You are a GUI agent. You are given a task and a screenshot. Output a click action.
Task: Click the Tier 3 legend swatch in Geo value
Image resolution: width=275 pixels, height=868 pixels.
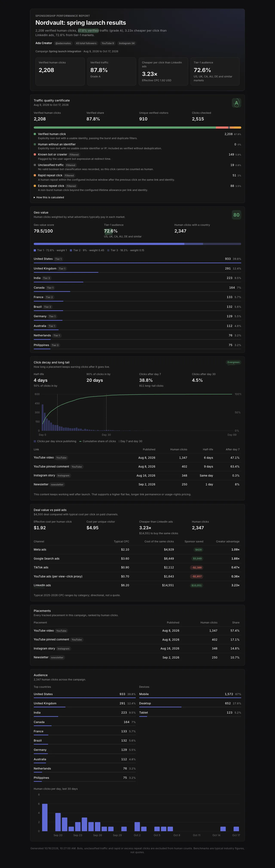pos(108,250)
